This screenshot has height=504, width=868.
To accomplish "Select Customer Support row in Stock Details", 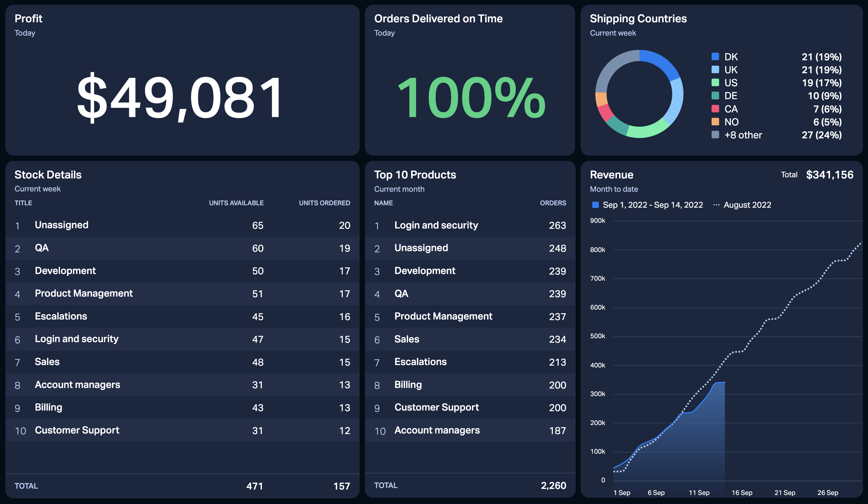I will [x=183, y=430].
